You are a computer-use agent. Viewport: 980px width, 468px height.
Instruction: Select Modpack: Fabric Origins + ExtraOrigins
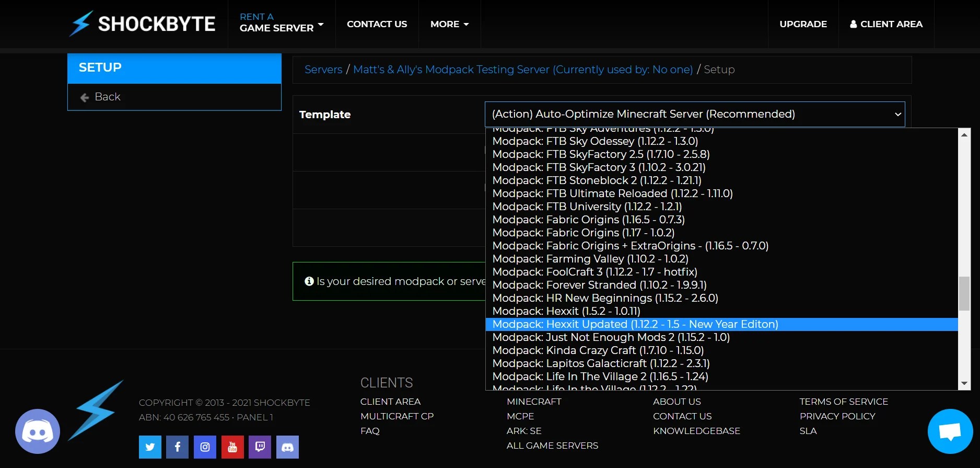tap(722, 246)
